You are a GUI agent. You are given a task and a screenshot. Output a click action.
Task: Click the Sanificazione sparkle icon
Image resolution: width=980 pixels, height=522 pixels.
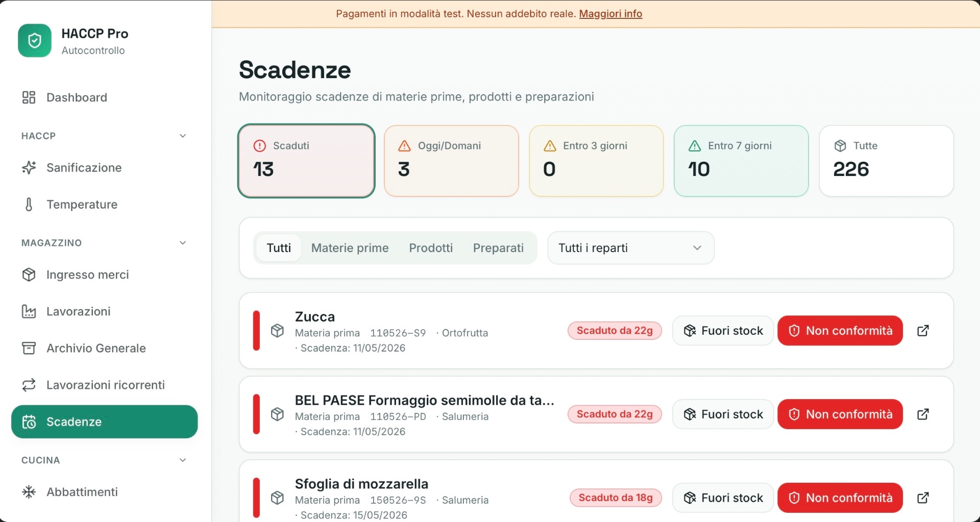tap(29, 167)
